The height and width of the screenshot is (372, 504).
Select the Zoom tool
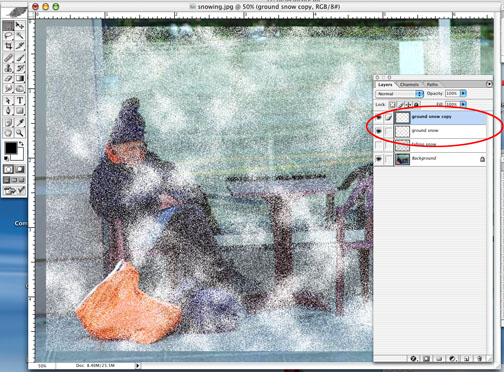(x=20, y=133)
